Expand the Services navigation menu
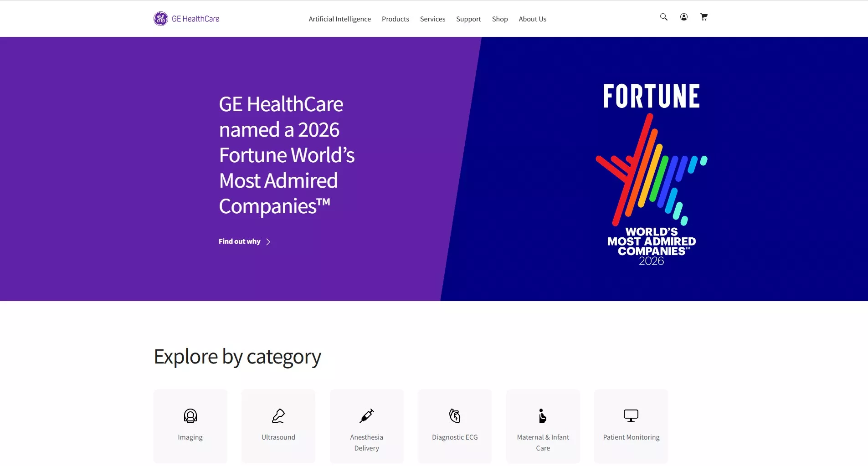This screenshot has width=868, height=466. tap(432, 19)
